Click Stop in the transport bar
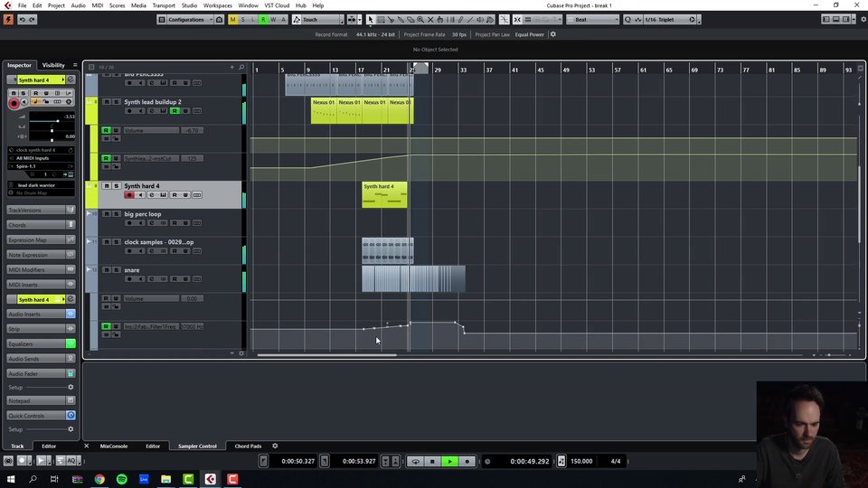The width and height of the screenshot is (868, 488). 432,461
